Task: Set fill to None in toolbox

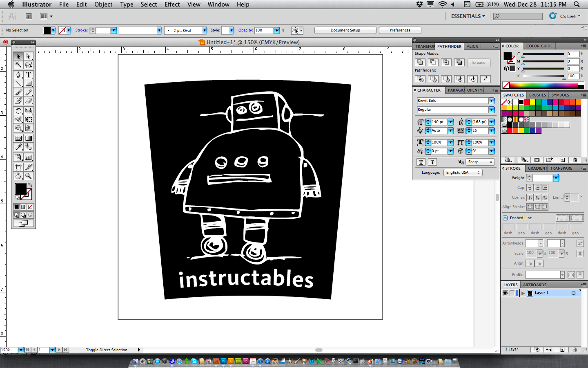Action: [x=30, y=207]
